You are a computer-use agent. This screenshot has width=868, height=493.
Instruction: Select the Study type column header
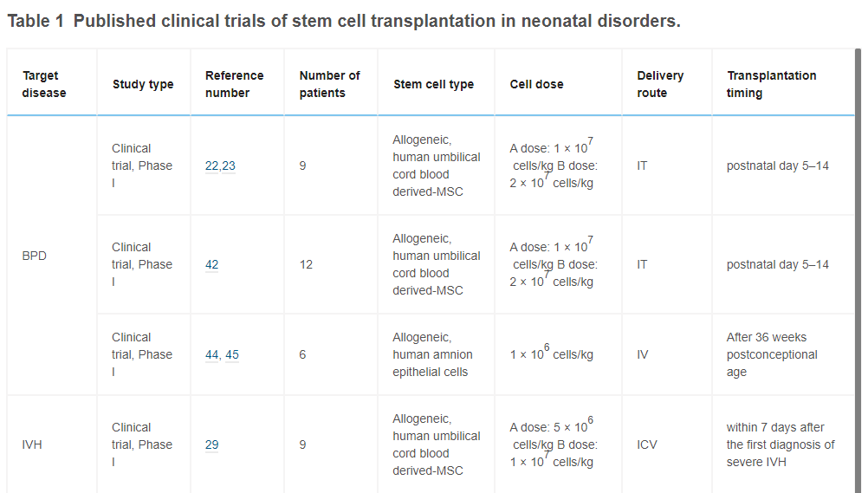point(143,84)
